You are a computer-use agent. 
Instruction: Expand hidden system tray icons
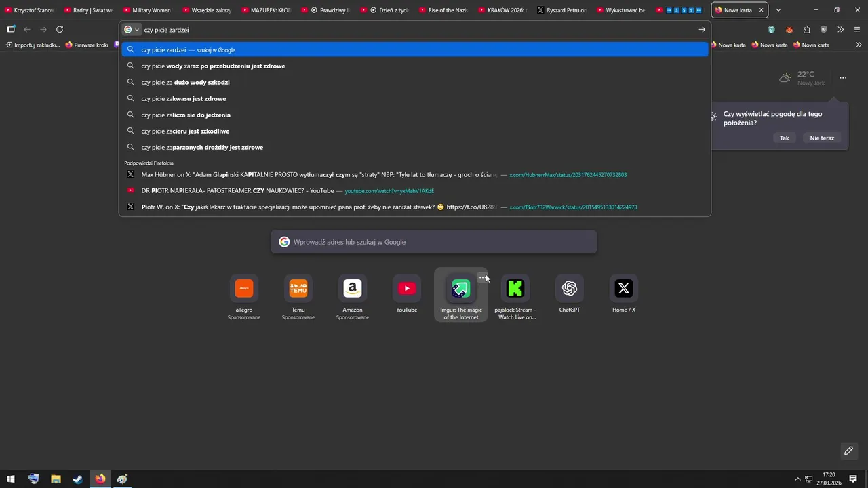pos(797,479)
